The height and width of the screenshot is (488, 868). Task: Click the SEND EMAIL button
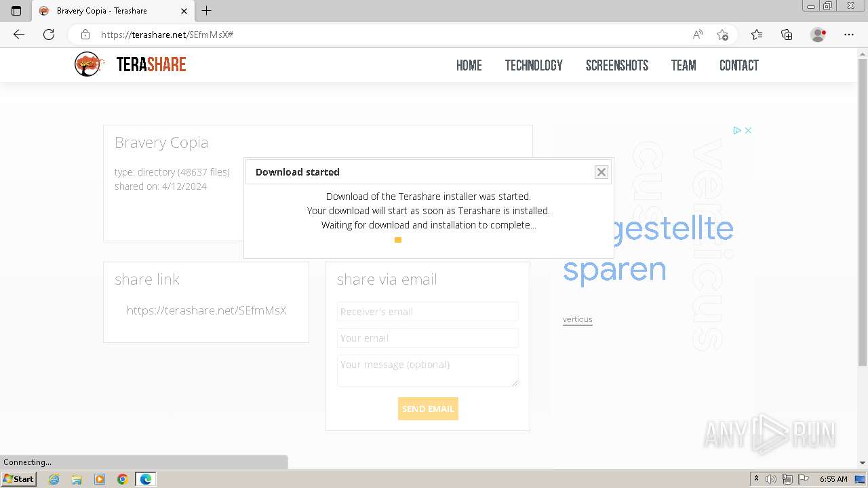pyautogui.click(x=428, y=409)
